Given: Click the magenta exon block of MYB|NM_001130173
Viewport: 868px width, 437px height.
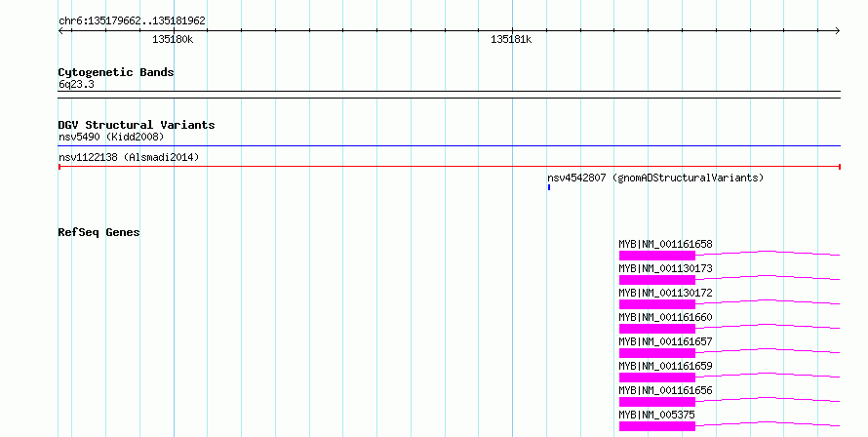Looking at the screenshot, I should pyautogui.click(x=657, y=280).
